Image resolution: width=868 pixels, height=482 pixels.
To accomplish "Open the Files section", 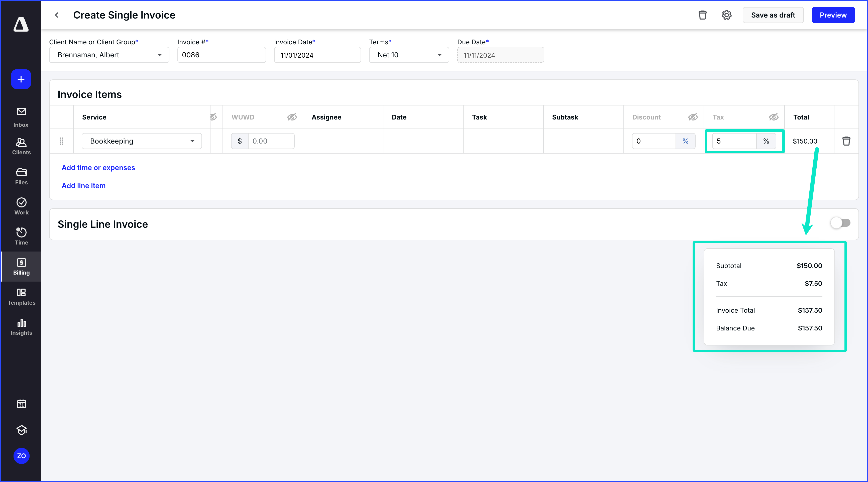I will [x=21, y=176].
